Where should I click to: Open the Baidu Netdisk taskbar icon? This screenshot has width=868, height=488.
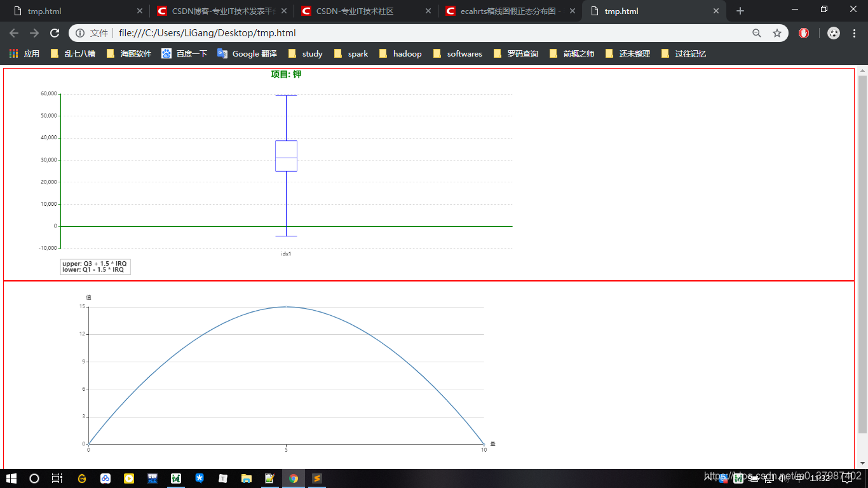click(x=105, y=478)
